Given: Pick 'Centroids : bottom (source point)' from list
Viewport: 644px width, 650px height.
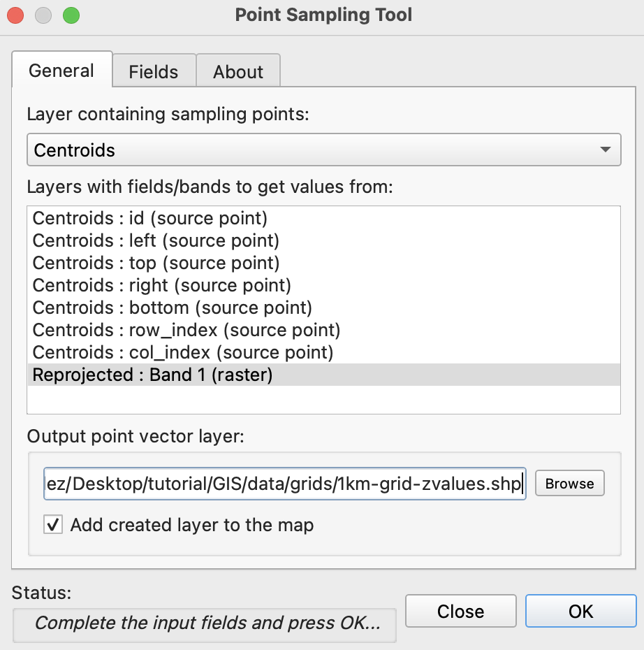Looking at the screenshot, I should (x=173, y=308).
